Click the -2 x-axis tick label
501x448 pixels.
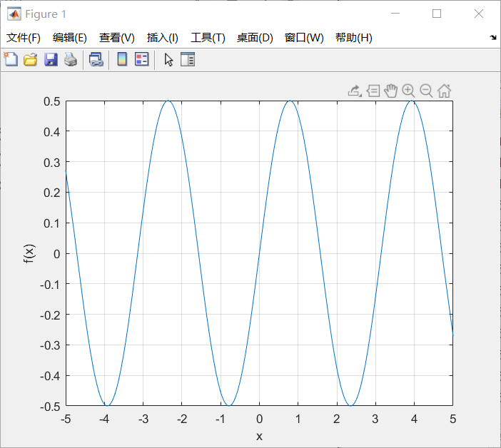pos(182,419)
